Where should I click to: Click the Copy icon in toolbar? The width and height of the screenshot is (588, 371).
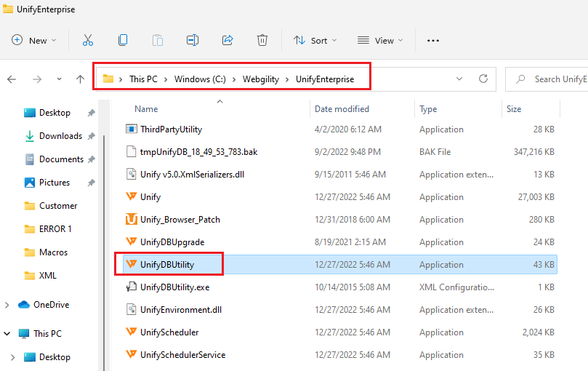pos(123,40)
